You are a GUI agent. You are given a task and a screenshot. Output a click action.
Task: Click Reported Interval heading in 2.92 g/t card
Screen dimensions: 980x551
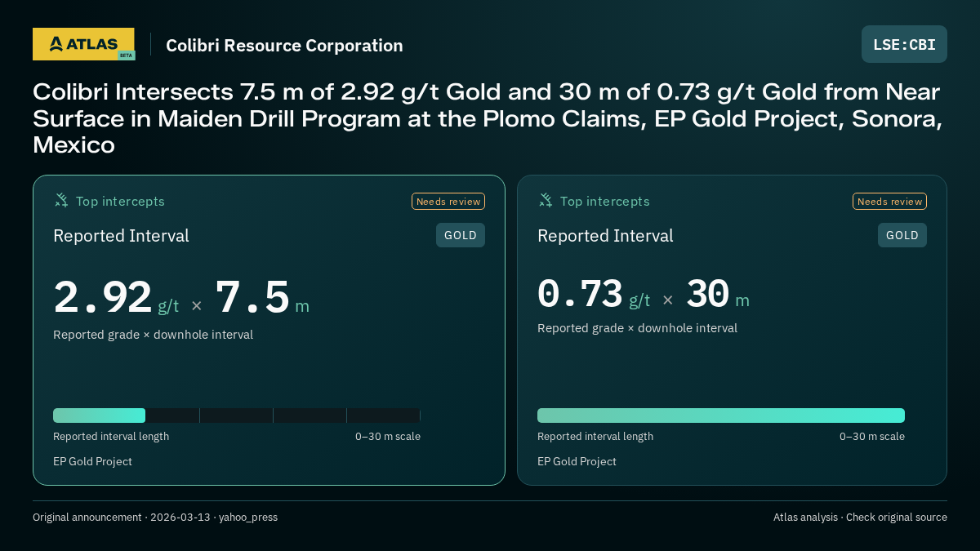[121, 236]
